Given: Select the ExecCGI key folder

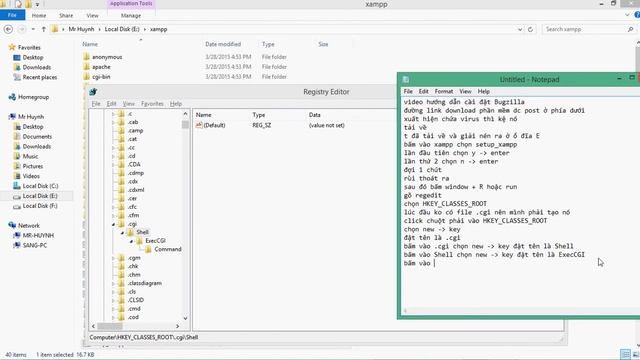Looking at the screenshot, I should click(155, 241).
